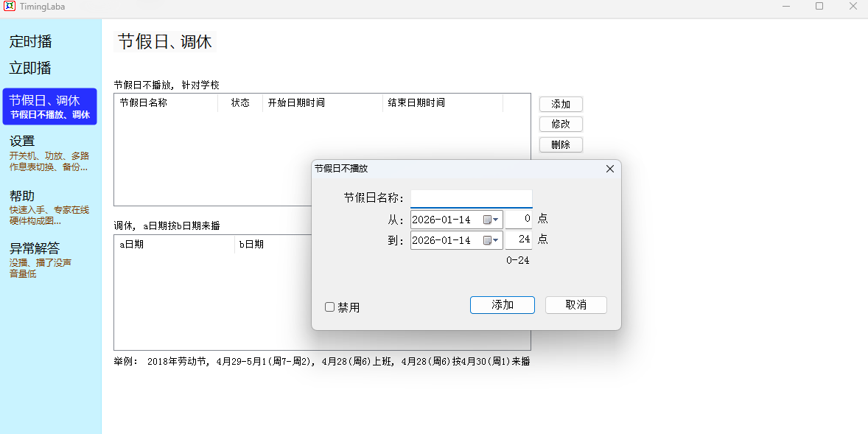The height and width of the screenshot is (434, 868).
Task: Open the 设置 sidebar section
Action: [x=49, y=152]
